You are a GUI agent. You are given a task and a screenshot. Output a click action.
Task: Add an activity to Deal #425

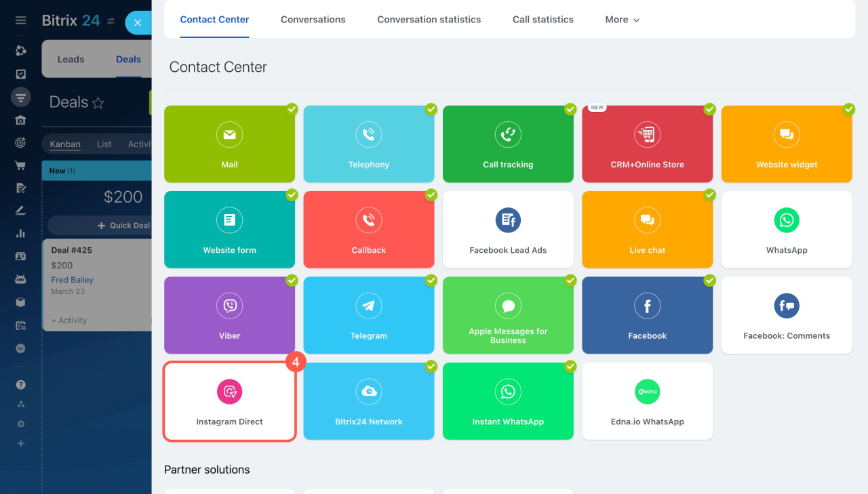pyautogui.click(x=69, y=321)
